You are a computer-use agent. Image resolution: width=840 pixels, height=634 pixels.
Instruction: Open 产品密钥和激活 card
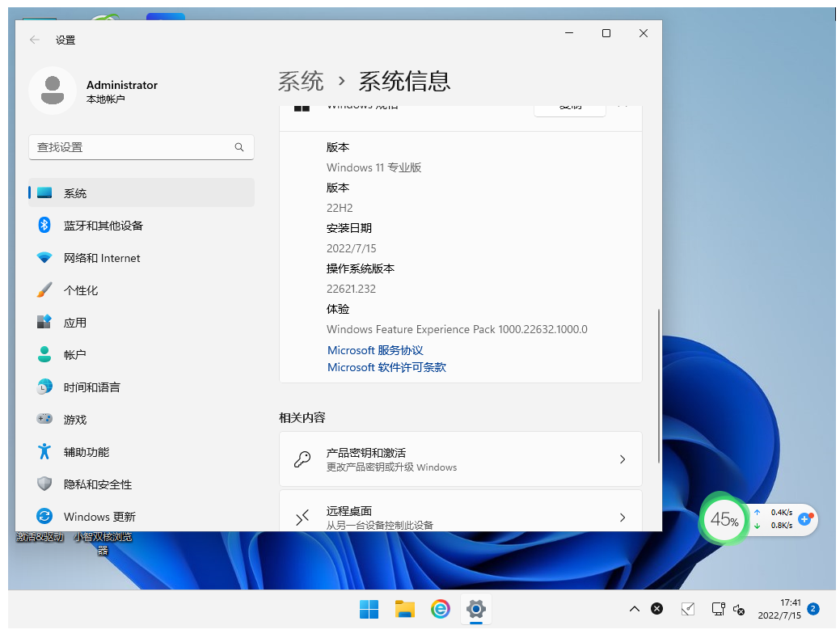461,459
